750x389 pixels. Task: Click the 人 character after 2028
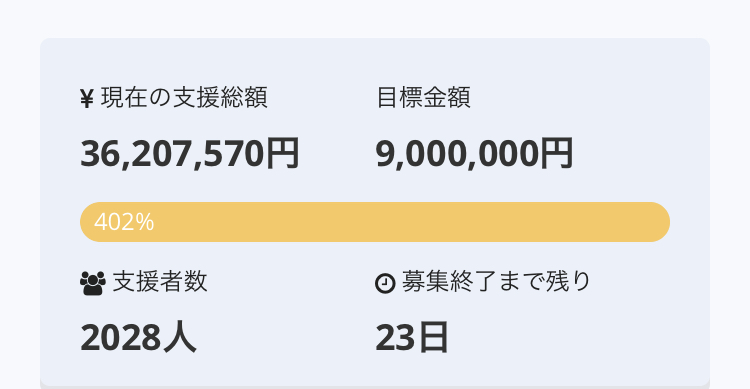[x=180, y=337]
